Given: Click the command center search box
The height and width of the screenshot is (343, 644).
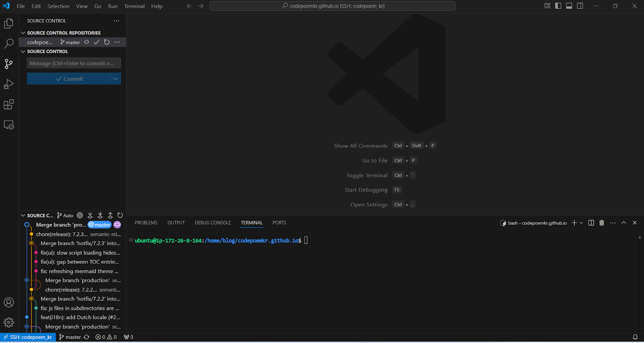Looking at the screenshot, I should pyautogui.click(x=332, y=6).
